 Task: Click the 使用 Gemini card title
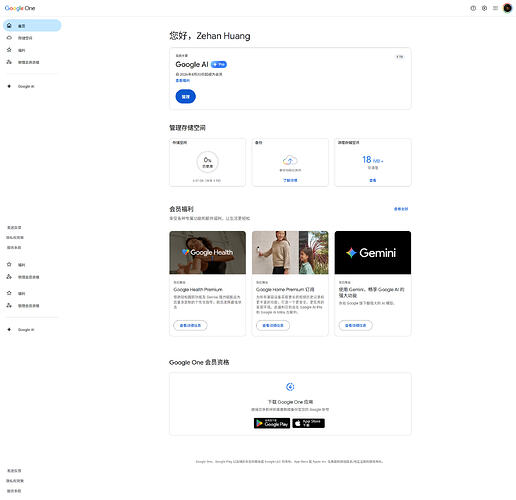[x=372, y=292]
